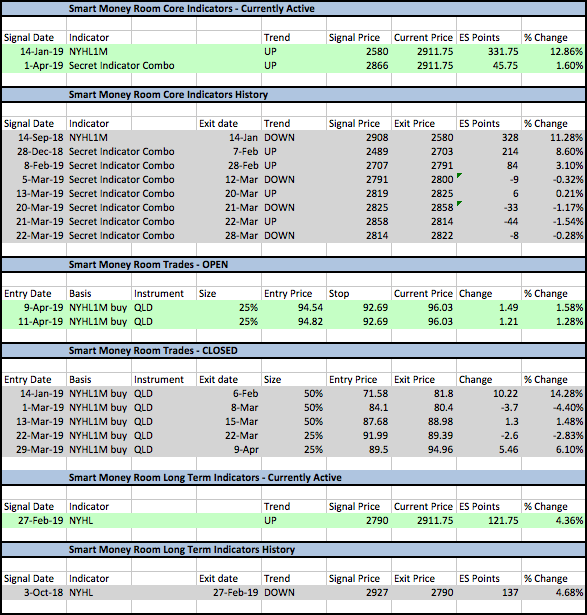This screenshot has width=587, height=615.
Task: Click the -0.28% change cell
Action: tap(568, 235)
